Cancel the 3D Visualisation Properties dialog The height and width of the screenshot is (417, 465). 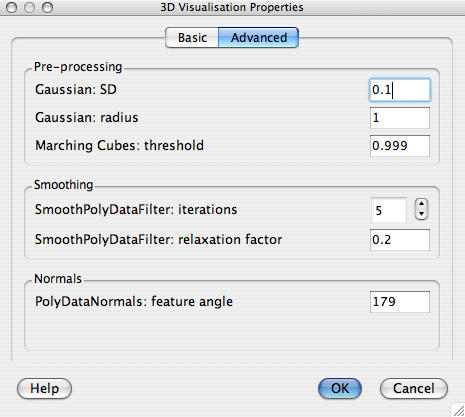click(414, 389)
